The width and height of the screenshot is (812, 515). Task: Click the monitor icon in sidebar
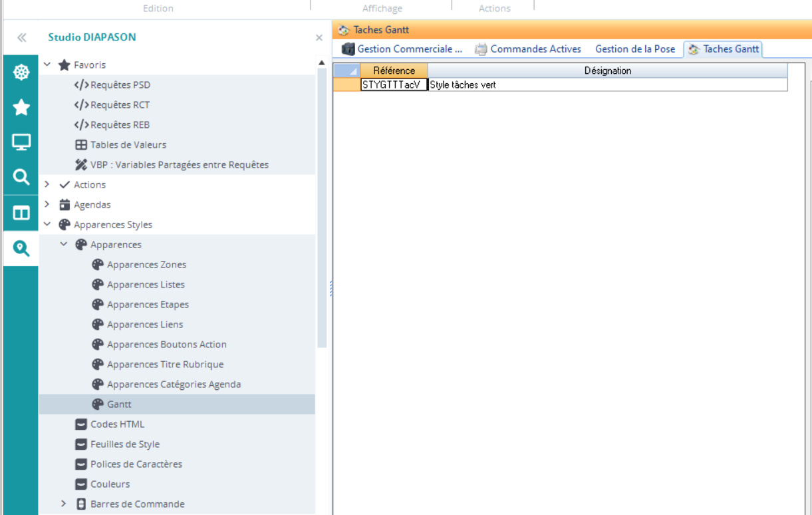click(21, 142)
